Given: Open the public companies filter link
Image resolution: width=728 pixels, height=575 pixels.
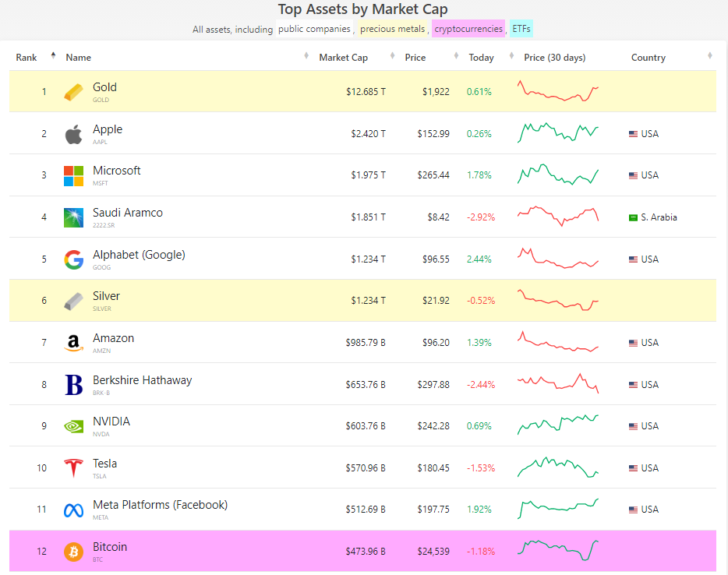Looking at the screenshot, I should (x=314, y=29).
